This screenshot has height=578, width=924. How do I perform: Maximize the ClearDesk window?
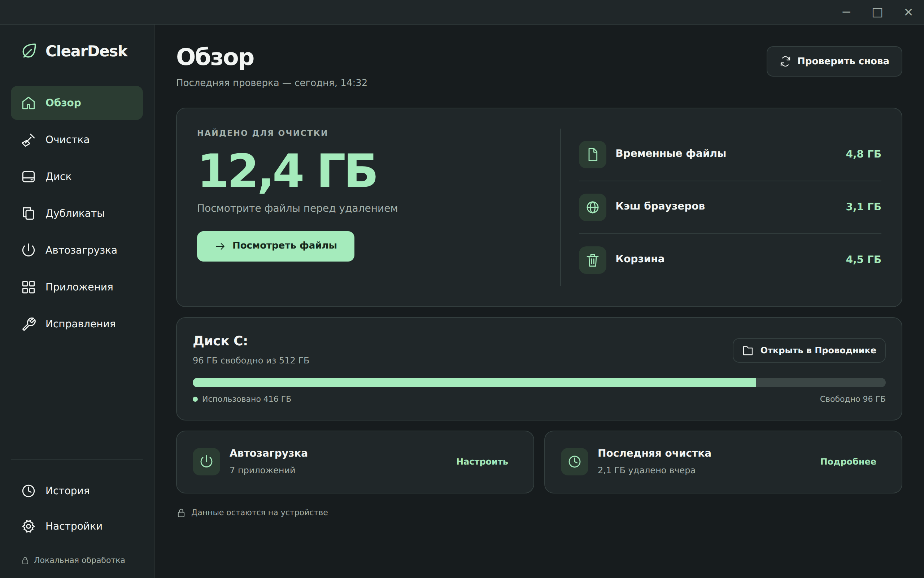click(877, 13)
